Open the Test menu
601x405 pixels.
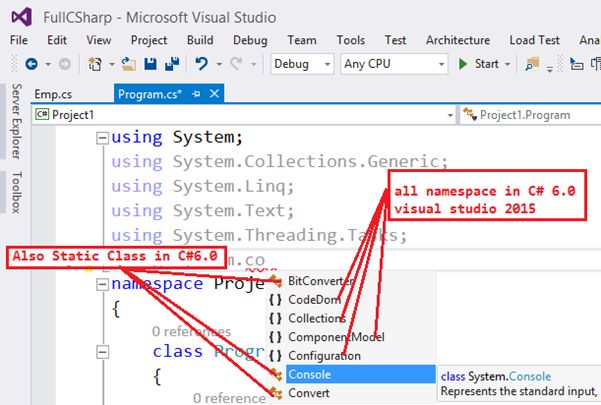395,40
